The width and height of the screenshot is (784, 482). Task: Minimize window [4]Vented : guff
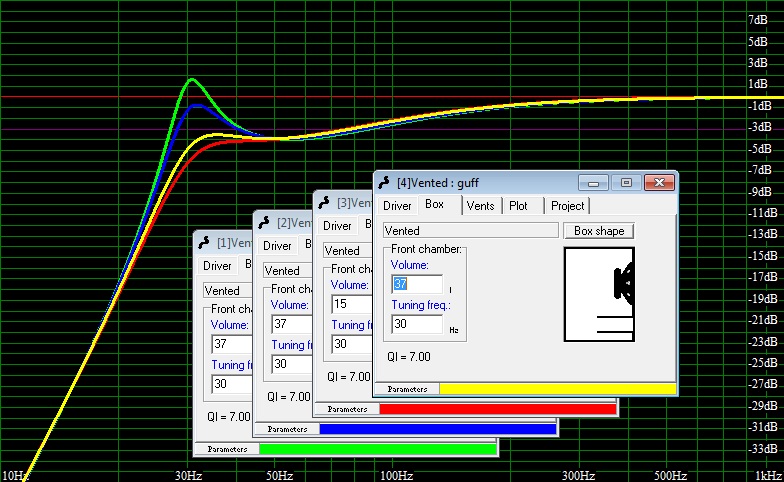tap(593, 183)
